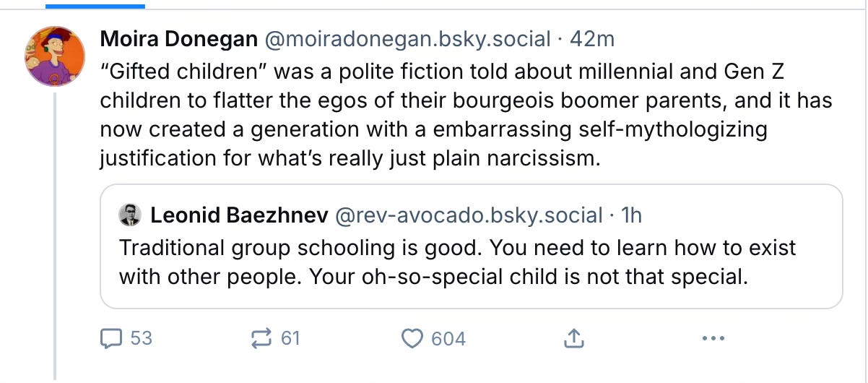Click the vertical thread line below the avatar
868x383 pixels.
tap(56, 238)
